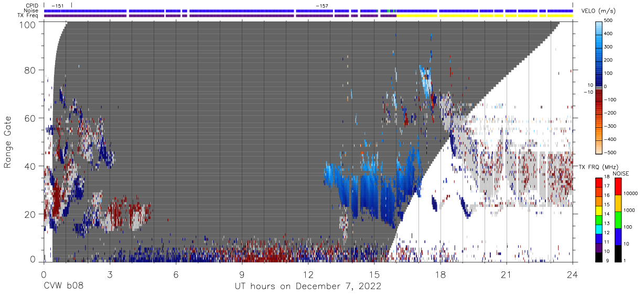Click the -300 velocity scale label

point(611,126)
